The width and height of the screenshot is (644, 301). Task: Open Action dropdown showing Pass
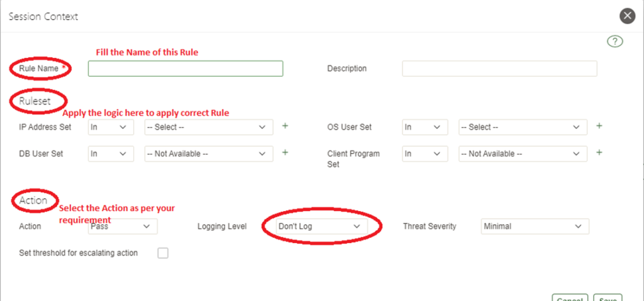122,226
